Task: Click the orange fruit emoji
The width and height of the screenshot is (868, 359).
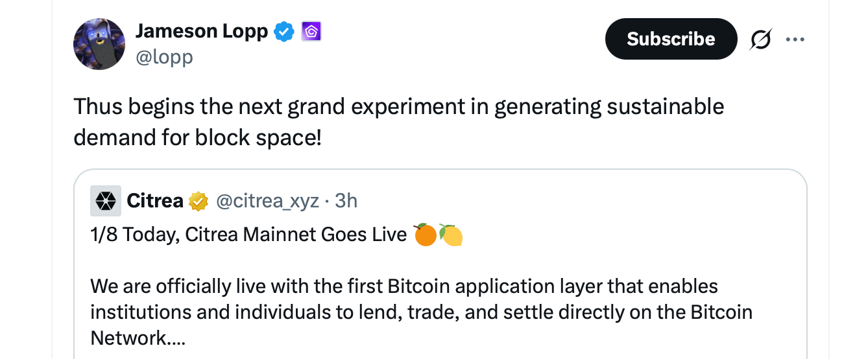Action: click(x=425, y=234)
